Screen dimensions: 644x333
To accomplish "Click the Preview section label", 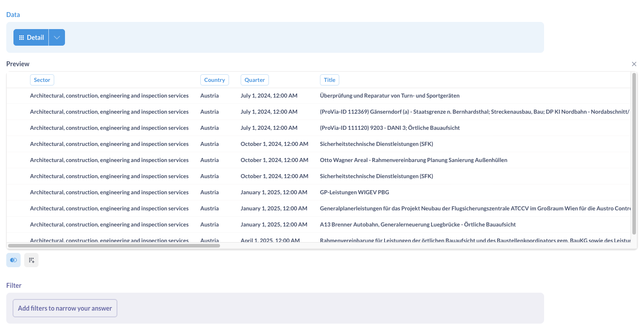I will point(17,64).
